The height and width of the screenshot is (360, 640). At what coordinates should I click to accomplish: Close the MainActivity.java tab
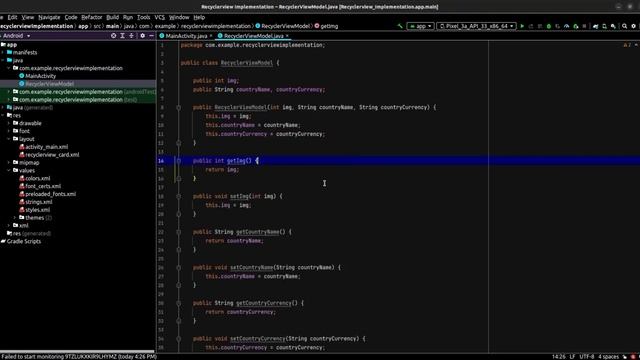pyautogui.click(x=211, y=36)
